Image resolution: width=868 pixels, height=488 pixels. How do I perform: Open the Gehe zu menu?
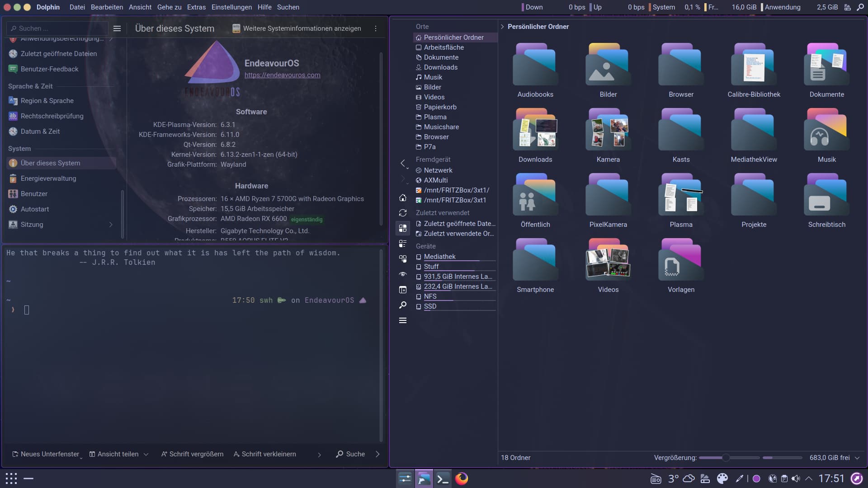[x=169, y=7]
